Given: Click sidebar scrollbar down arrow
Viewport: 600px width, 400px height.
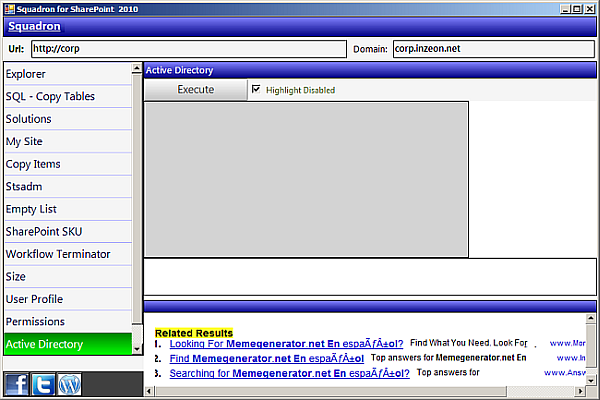Looking at the screenshot, I should 137,349.
